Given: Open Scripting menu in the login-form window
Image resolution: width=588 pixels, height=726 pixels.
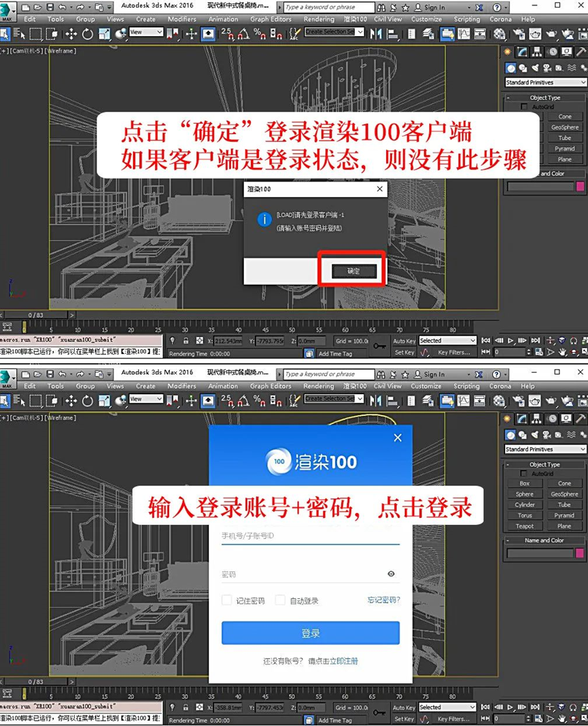Looking at the screenshot, I should click(x=467, y=385).
